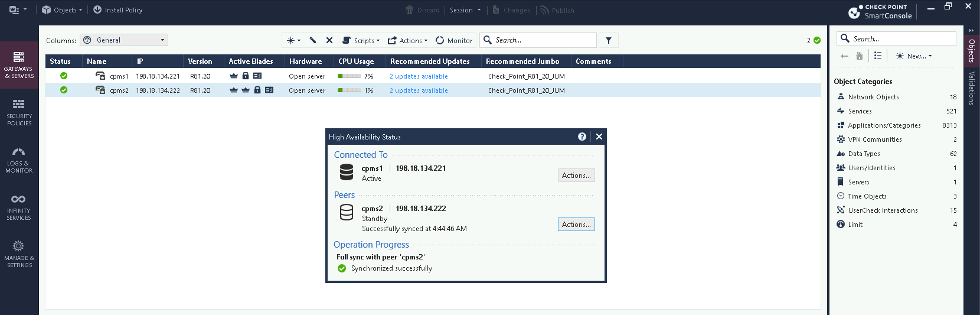Click the home icon in Objects panel
This screenshot has width=980, height=315.
(x=860, y=56)
